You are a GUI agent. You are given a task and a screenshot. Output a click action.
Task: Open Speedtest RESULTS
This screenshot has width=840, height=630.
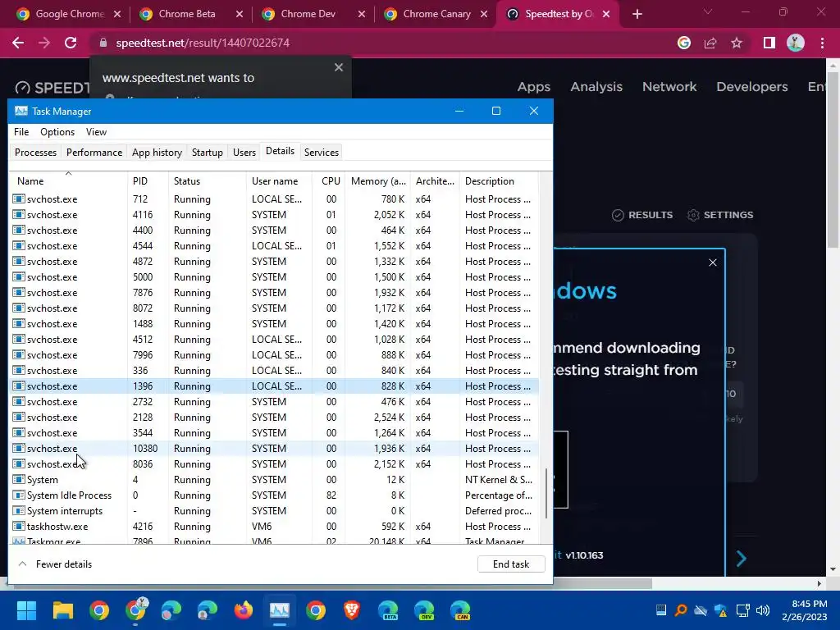point(642,215)
